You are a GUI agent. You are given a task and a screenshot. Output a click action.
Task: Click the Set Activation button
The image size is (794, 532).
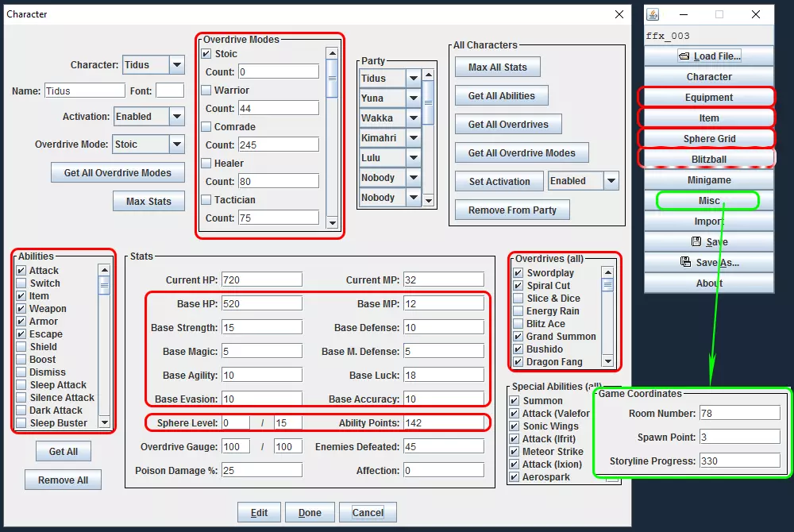coord(499,181)
